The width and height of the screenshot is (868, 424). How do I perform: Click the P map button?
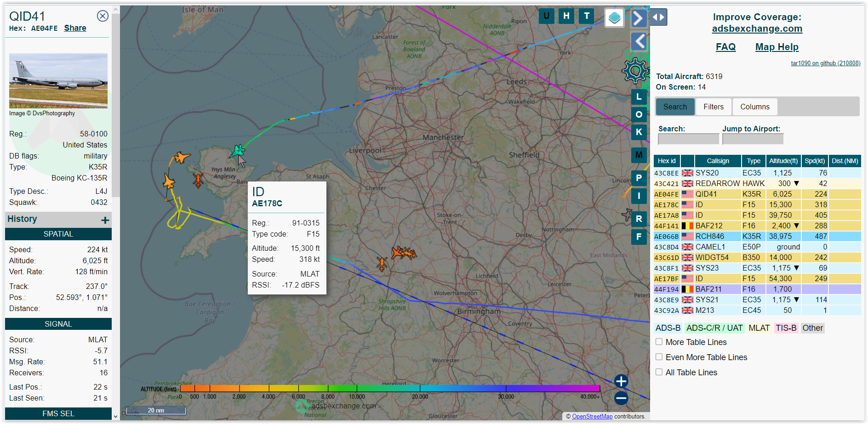click(639, 178)
